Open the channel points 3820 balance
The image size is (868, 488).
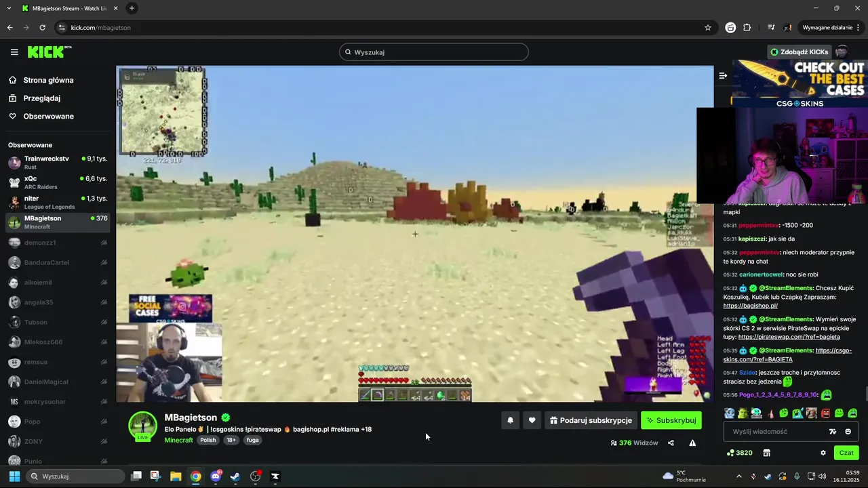[x=739, y=453]
